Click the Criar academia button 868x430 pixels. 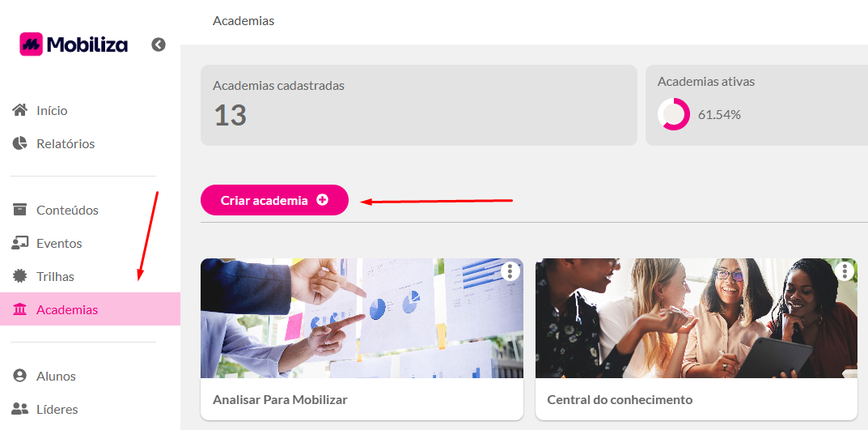click(274, 200)
